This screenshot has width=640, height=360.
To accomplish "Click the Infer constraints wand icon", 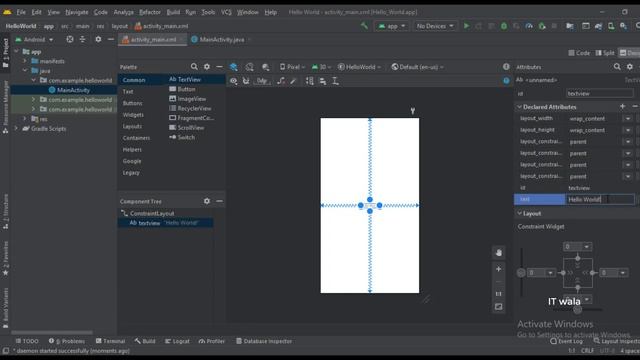I will pos(293,81).
